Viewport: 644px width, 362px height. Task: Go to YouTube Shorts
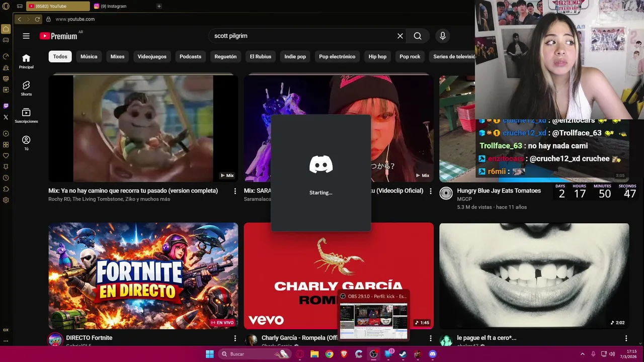pyautogui.click(x=26, y=88)
